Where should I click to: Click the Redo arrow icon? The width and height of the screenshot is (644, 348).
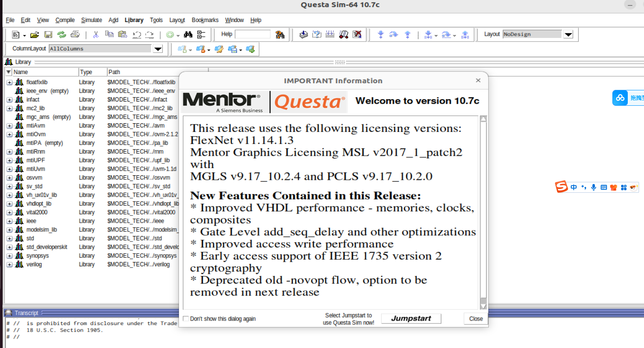coord(150,35)
